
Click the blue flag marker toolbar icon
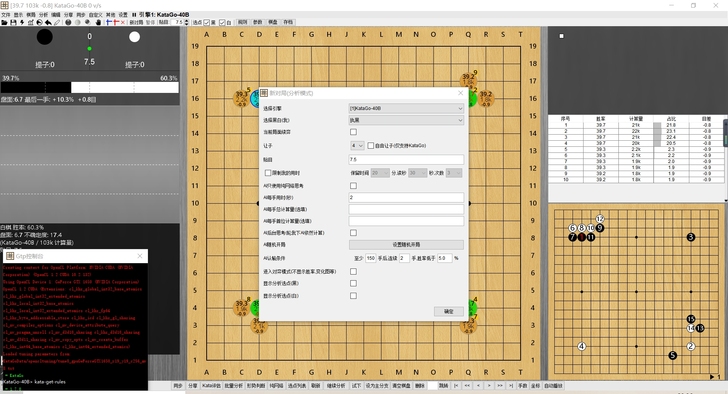tap(109, 22)
